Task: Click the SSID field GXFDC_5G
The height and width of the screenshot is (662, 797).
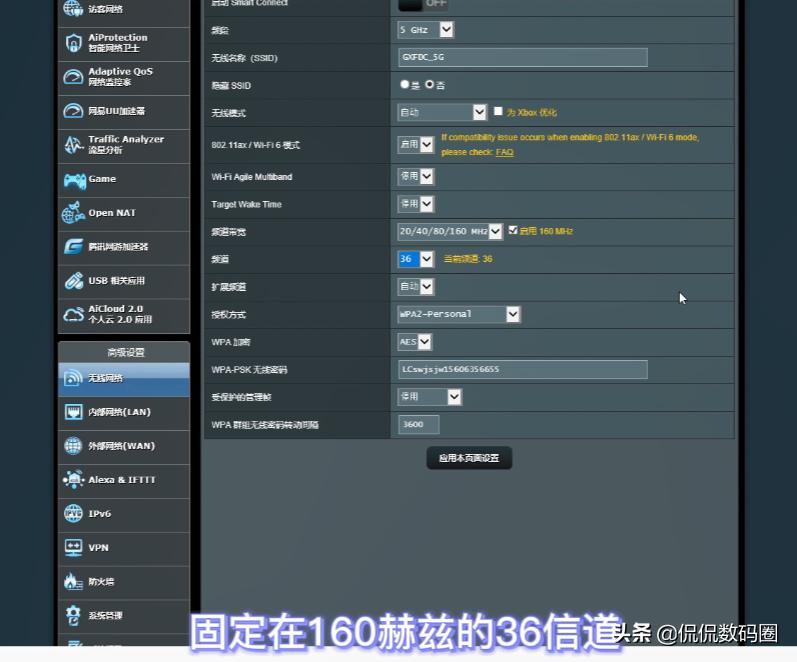Action: (x=523, y=57)
